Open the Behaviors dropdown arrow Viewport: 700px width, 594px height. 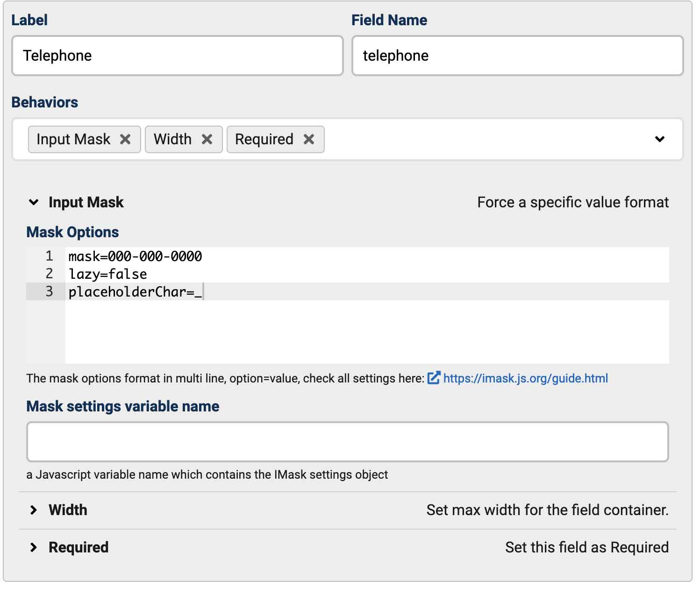(659, 139)
